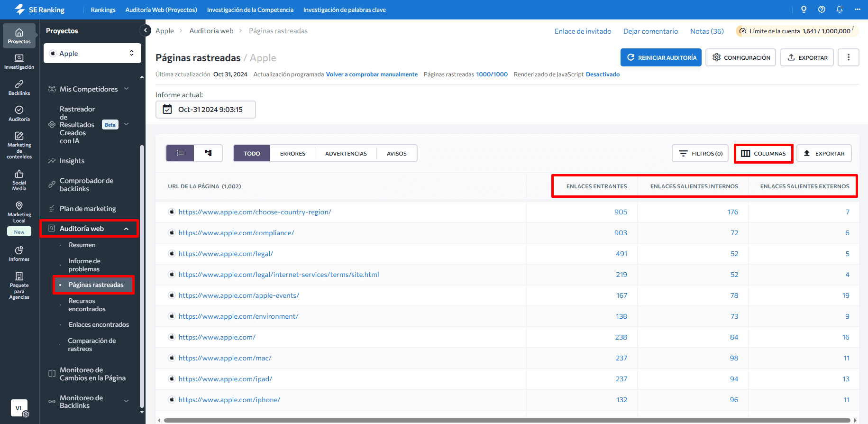Click the Insights menu icon
868x424 pixels.
pyautogui.click(x=52, y=161)
